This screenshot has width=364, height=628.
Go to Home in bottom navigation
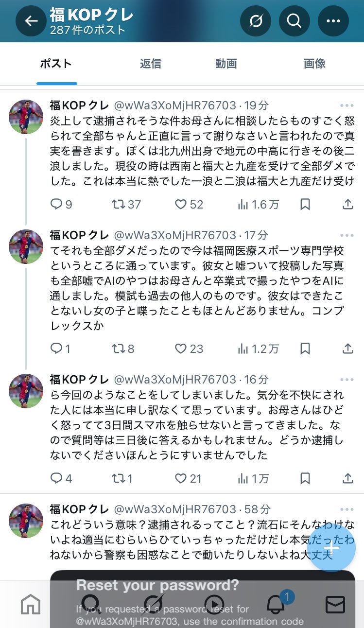(x=31, y=605)
